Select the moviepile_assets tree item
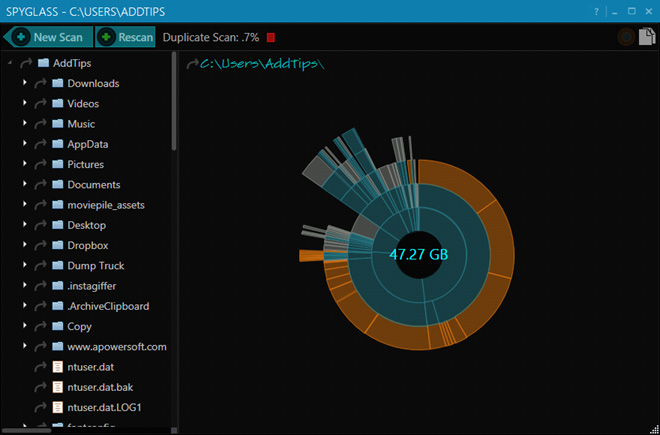The height and width of the screenshot is (435, 660). coord(106,205)
